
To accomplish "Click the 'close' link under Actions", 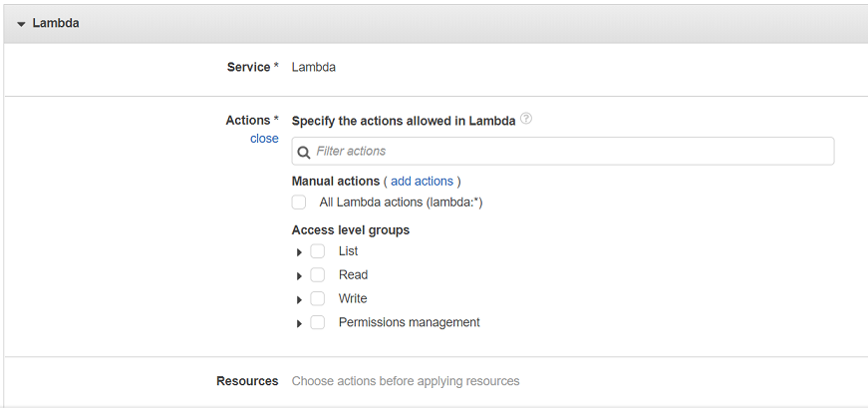I will click(264, 139).
